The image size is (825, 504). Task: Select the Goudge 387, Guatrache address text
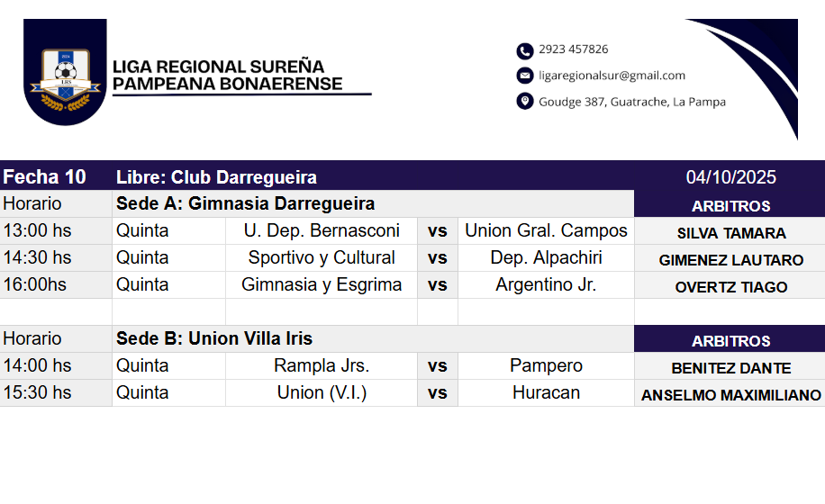[x=631, y=102]
